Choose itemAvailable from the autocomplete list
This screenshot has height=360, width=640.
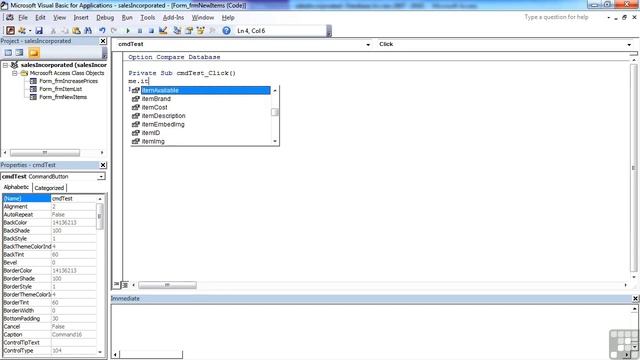point(201,90)
